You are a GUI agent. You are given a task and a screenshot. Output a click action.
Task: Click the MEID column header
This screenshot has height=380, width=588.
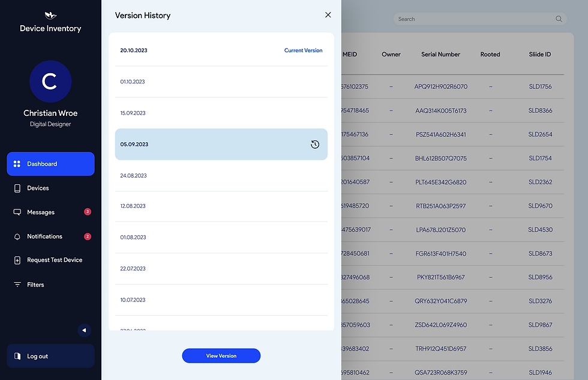[349, 55]
